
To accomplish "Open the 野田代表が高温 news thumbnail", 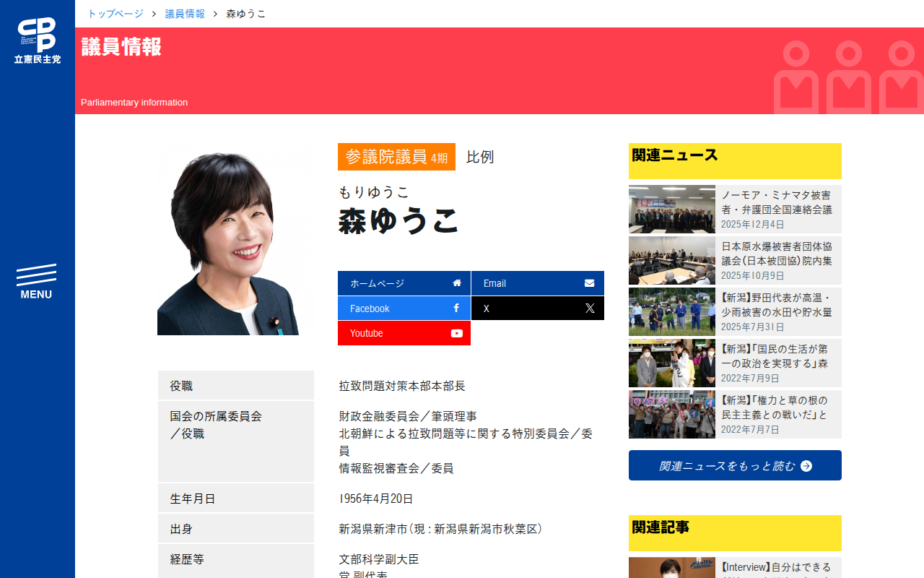I will click(x=672, y=311).
